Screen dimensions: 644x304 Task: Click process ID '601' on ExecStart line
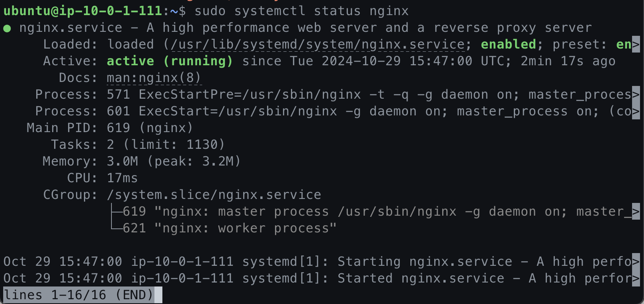(x=118, y=111)
